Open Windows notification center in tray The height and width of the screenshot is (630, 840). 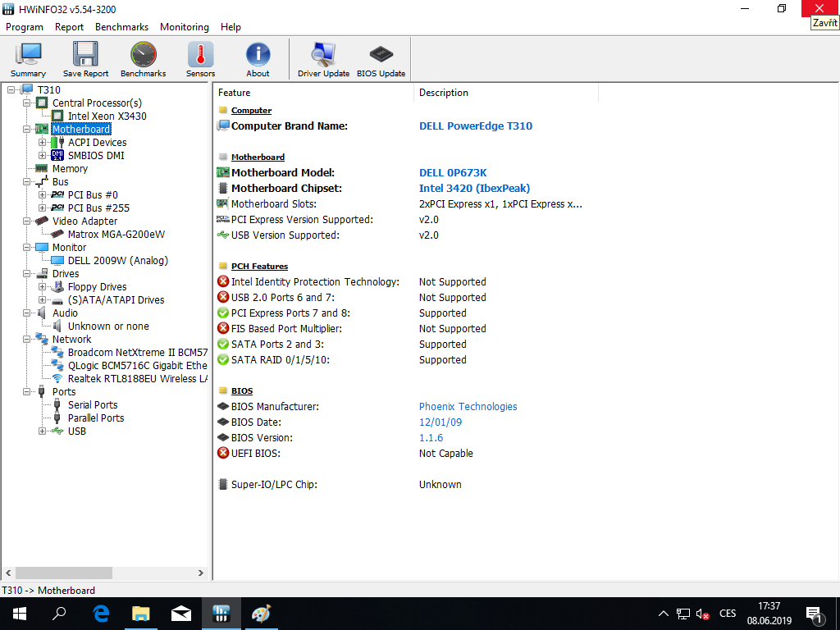[x=815, y=614]
